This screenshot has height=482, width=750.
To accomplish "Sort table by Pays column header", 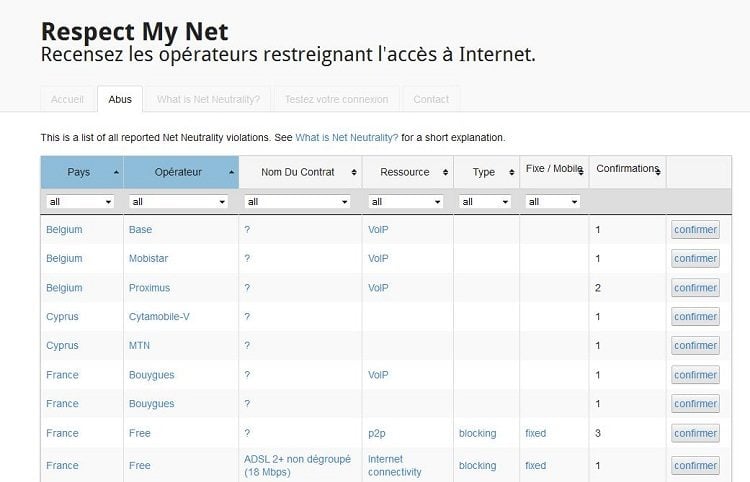I will click(x=79, y=172).
